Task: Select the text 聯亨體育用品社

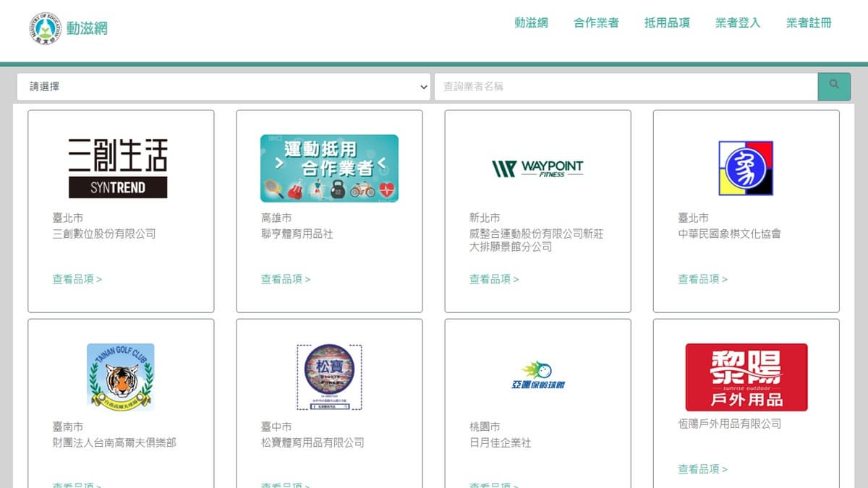Action: tap(297, 234)
